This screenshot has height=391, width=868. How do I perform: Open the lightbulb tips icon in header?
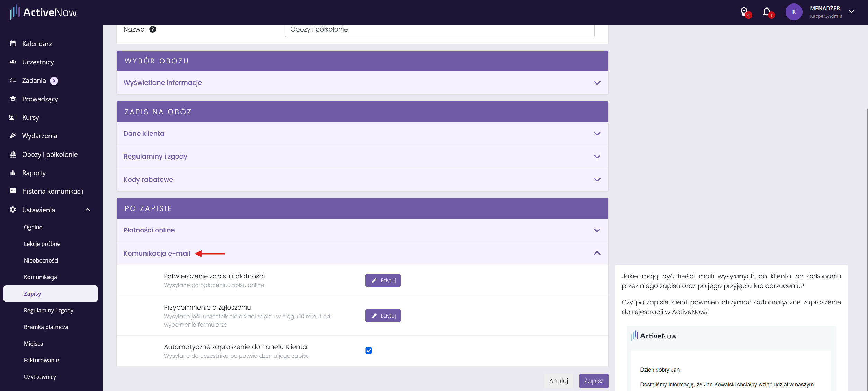tap(744, 12)
